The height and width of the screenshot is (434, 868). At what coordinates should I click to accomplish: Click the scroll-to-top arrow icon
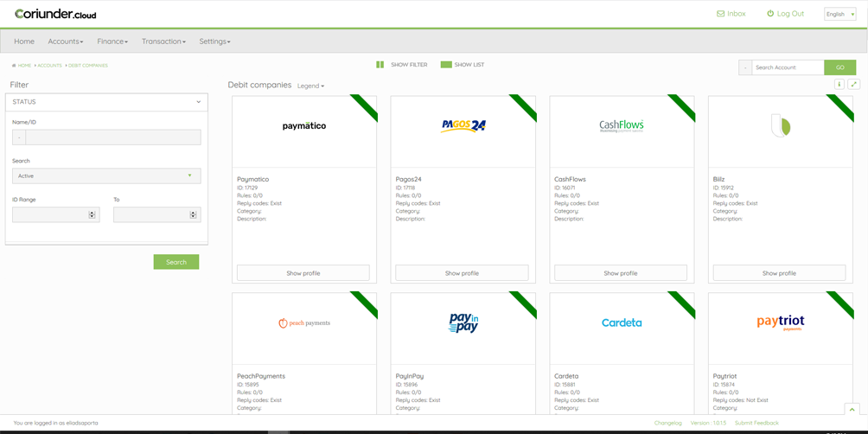(852, 410)
